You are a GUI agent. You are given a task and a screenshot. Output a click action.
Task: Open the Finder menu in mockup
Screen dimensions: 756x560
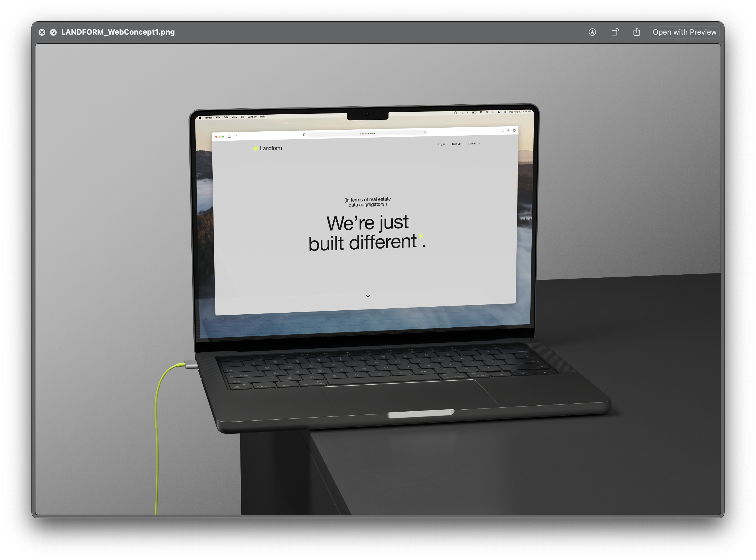(x=208, y=118)
